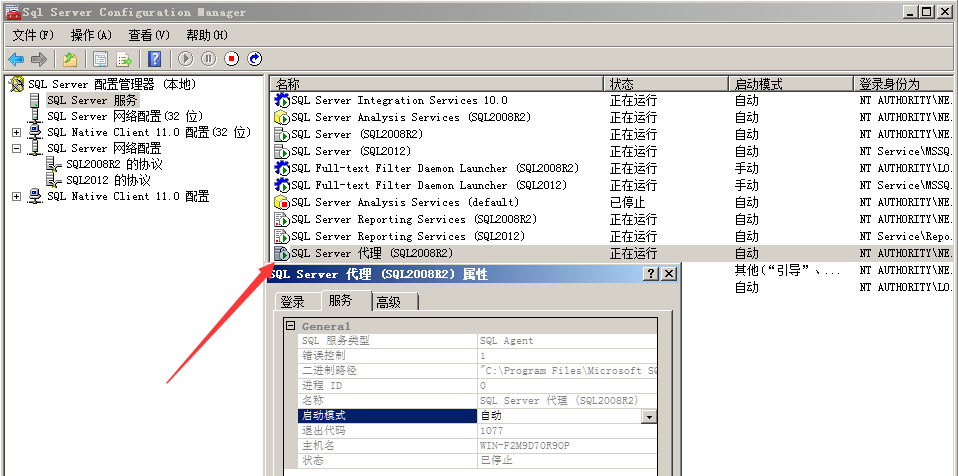Viewport: 958px width, 476px height.
Task: Click the Full-text Filter Daemon (SQL2008R2) icon
Action: coord(282,168)
